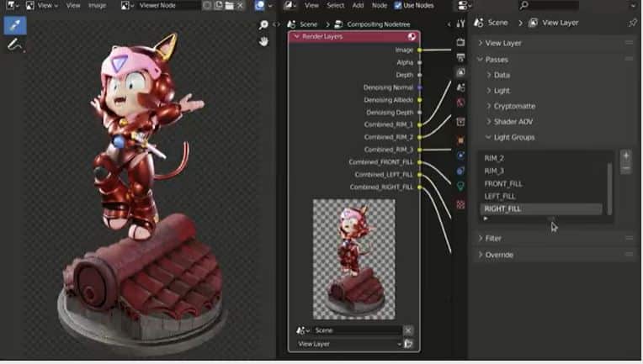The width and height of the screenshot is (643, 364).
Task: Open the Texture properties tab (checker)
Action: [x=460, y=205]
